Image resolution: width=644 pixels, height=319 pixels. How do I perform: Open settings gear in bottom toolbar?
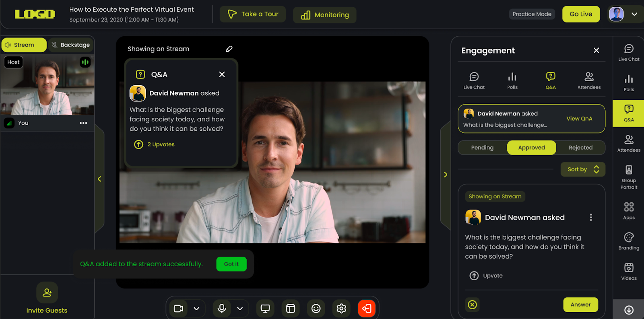[x=341, y=309]
